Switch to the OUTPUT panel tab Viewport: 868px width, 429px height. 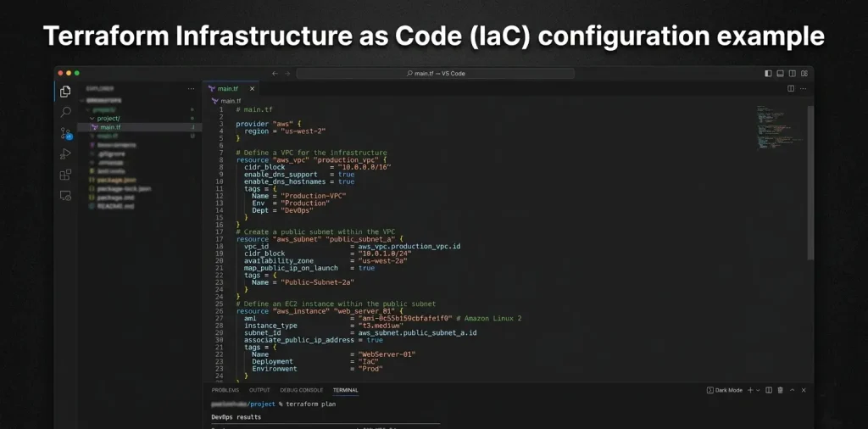click(x=259, y=390)
